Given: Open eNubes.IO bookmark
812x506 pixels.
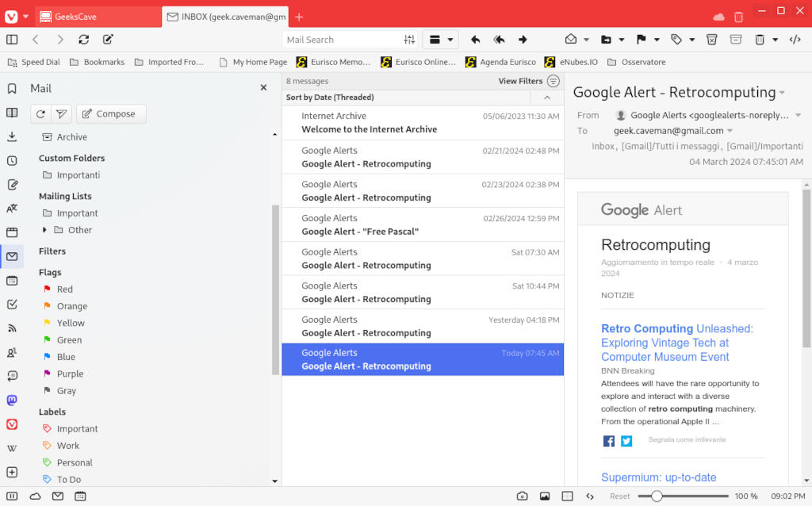Looking at the screenshot, I should point(571,62).
